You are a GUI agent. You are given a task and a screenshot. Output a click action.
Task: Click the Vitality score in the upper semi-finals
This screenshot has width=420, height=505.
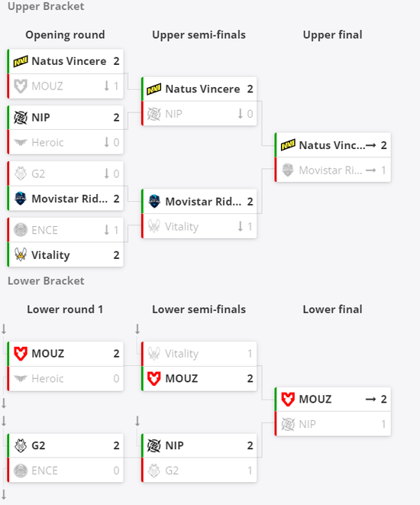(x=250, y=226)
